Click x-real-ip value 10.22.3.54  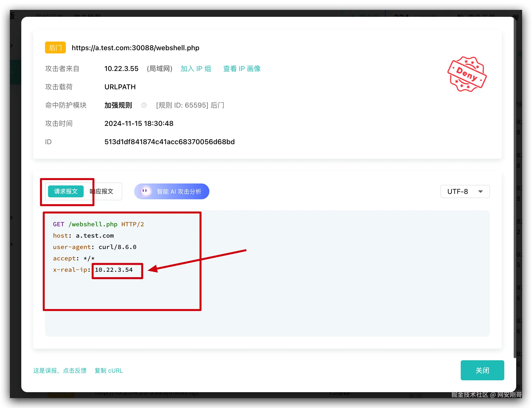[114, 270]
